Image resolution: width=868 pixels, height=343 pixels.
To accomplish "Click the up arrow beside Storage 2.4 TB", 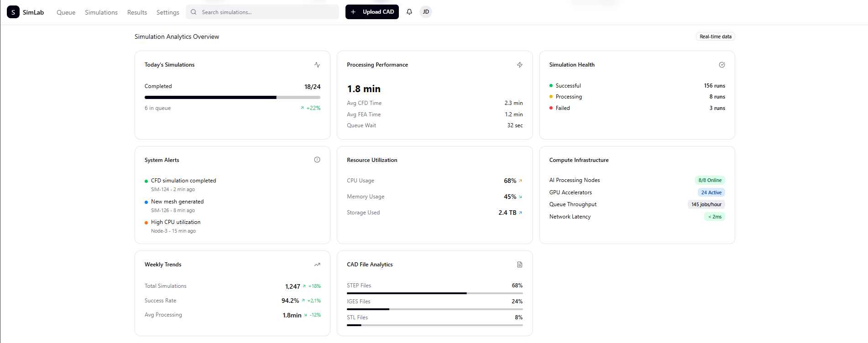I will [520, 213].
